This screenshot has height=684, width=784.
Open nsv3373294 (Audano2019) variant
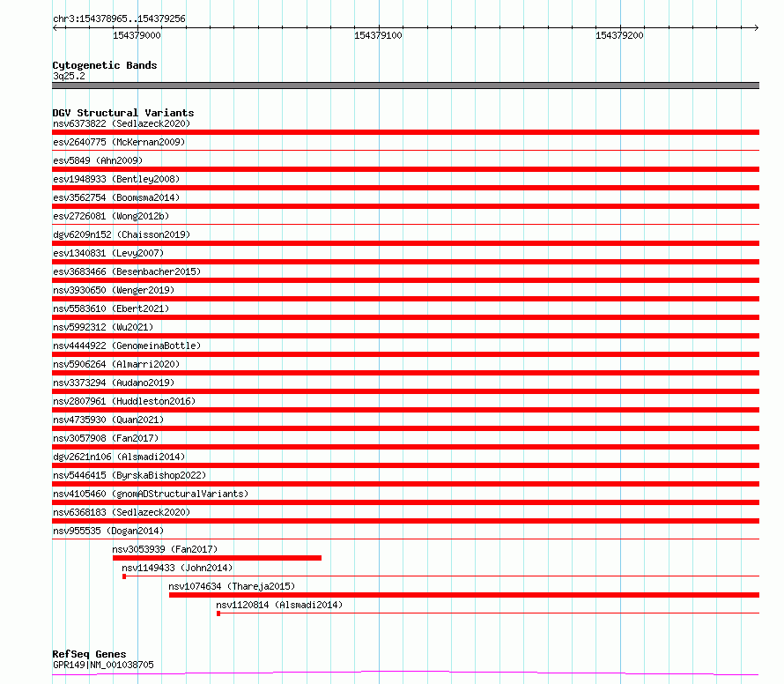click(x=114, y=383)
